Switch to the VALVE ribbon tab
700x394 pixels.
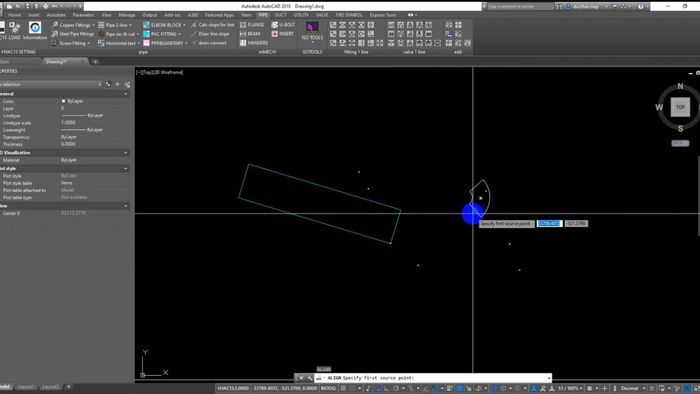pos(322,15)
